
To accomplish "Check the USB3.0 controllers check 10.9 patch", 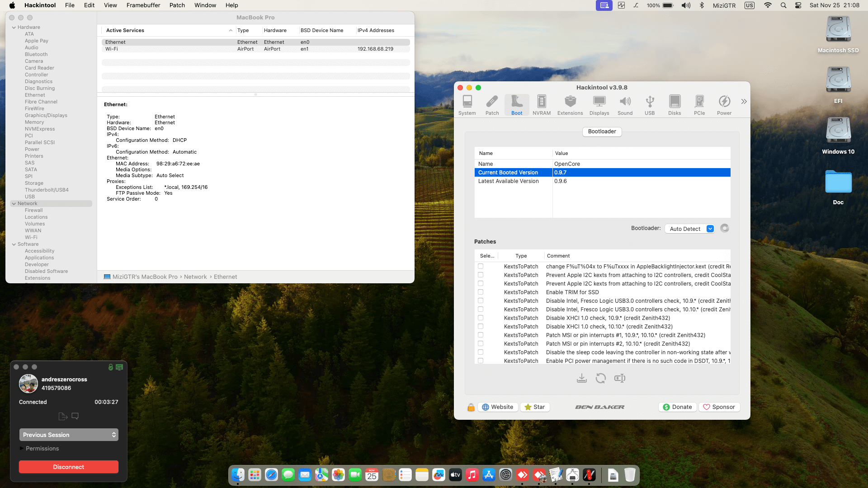I will point(481,301).
